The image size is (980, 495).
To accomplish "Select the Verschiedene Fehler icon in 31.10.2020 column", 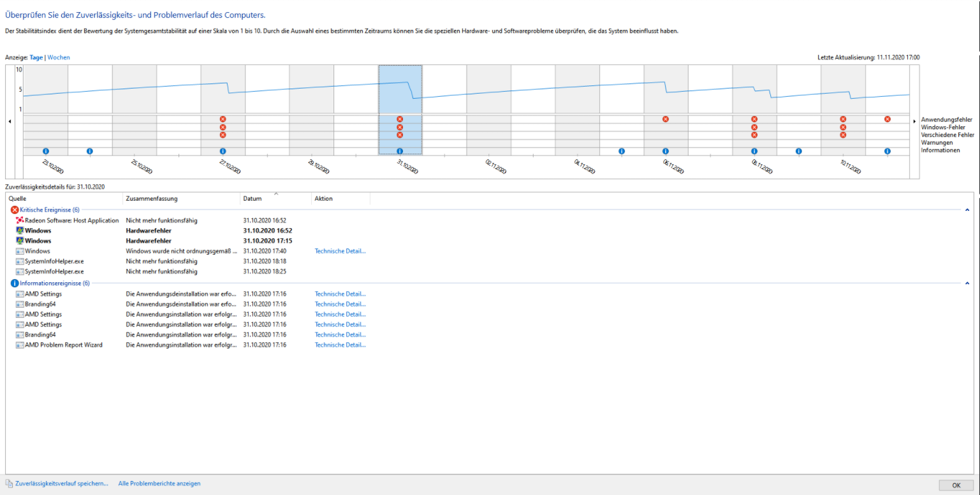I will point(400,135).
